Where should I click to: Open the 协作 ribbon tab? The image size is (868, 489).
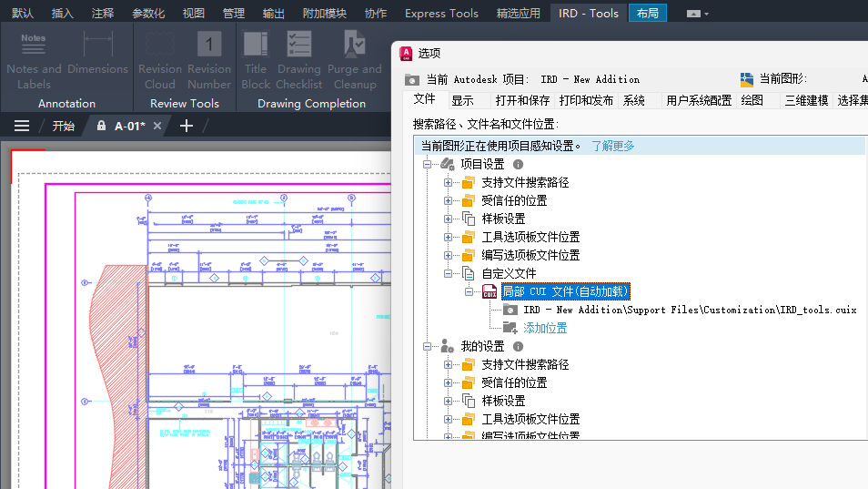pos(376,14)
